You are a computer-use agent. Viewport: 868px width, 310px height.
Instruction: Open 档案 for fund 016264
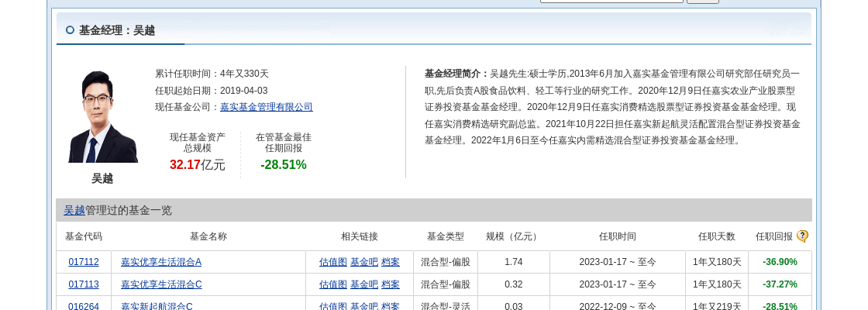tap(391, 306)
